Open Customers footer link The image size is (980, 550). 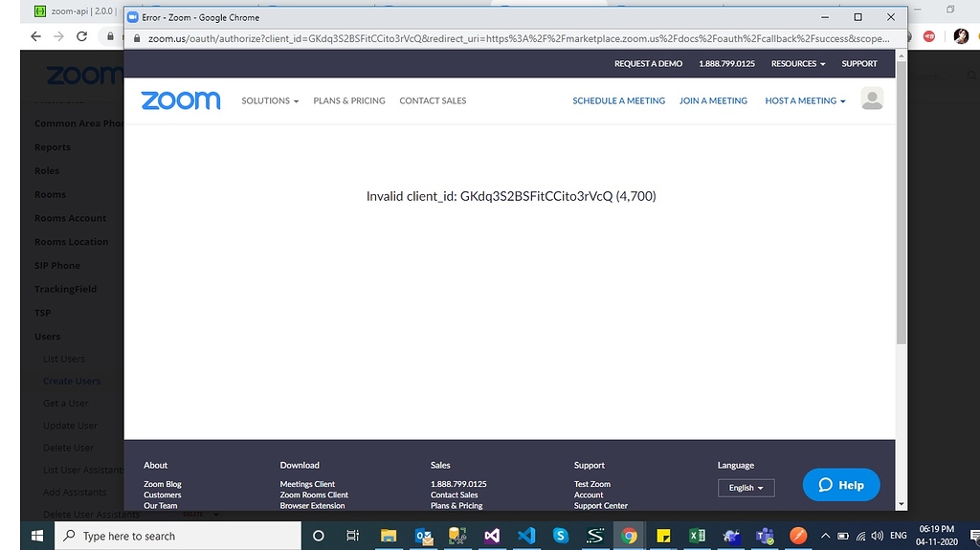pyautogui.click(x=163, y=495)
